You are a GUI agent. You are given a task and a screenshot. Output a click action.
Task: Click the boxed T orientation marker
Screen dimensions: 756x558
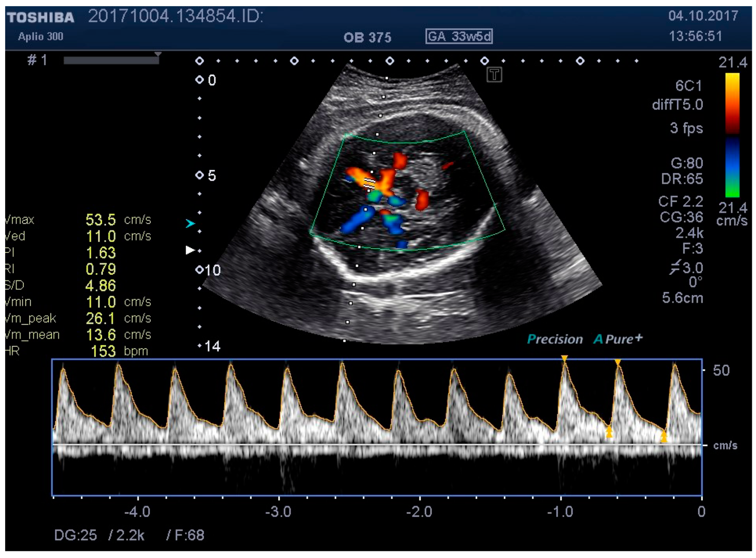point(494,75)
